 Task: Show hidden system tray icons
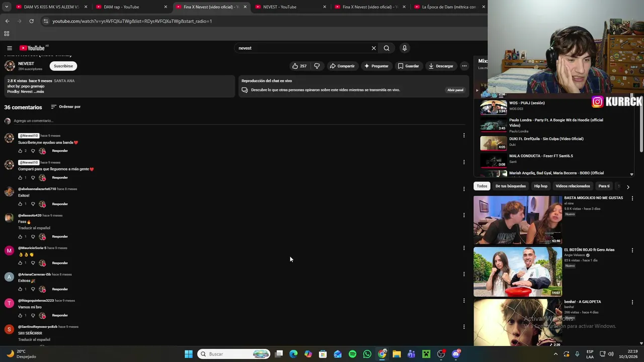tap(555, 354)
